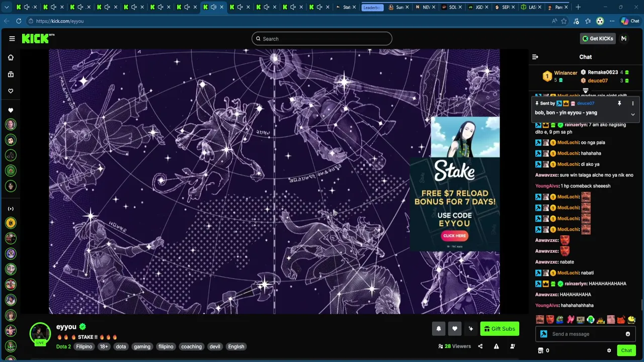
Task: Open chat settings gear
Action: [609, 350]
